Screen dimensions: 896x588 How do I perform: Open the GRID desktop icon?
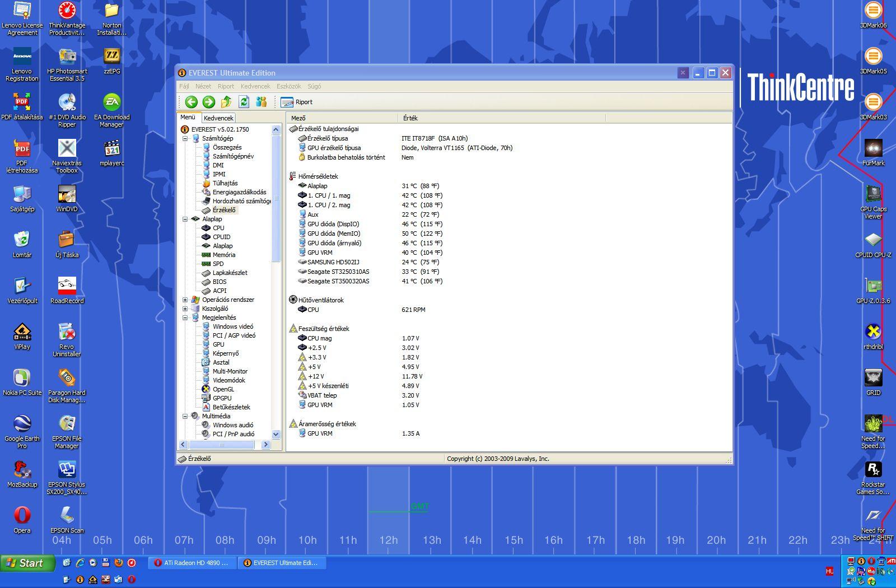pos(873,382)
